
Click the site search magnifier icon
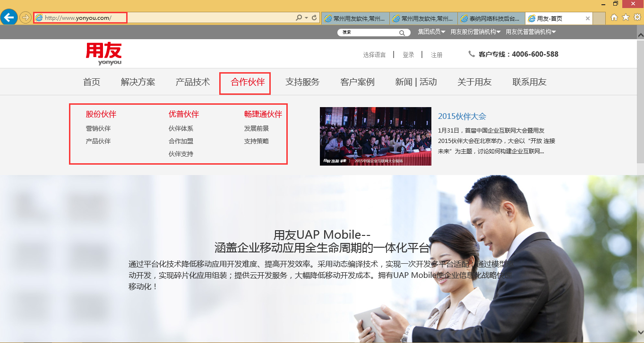pos(402,33)
